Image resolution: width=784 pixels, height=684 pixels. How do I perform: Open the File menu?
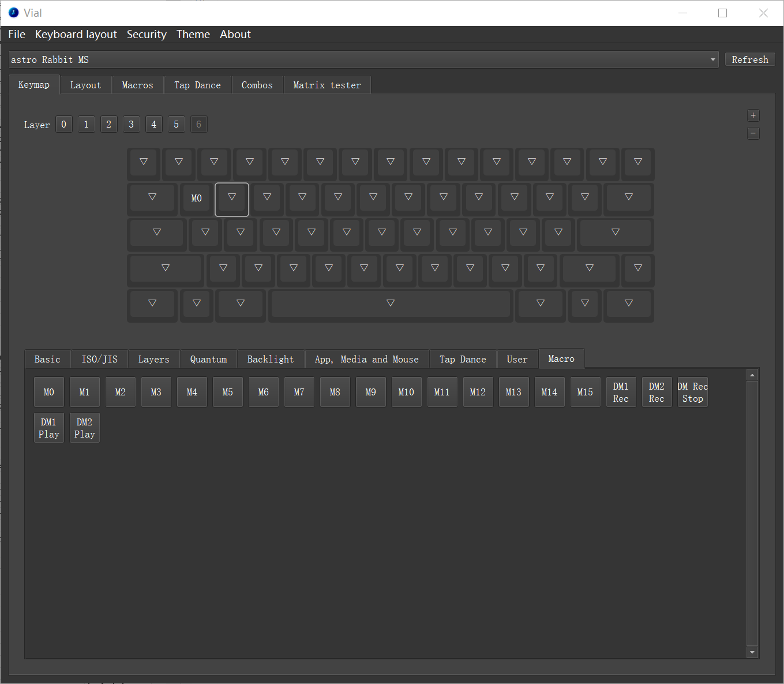click(x=17, y=34)
